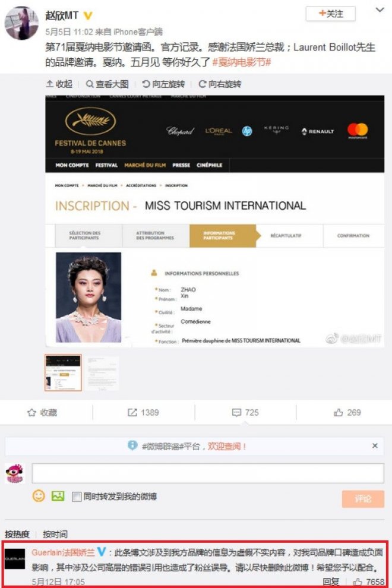Rotate image left with 向左旋转
392x588 pixels.
pyautogui.click(x=163, y=84)
